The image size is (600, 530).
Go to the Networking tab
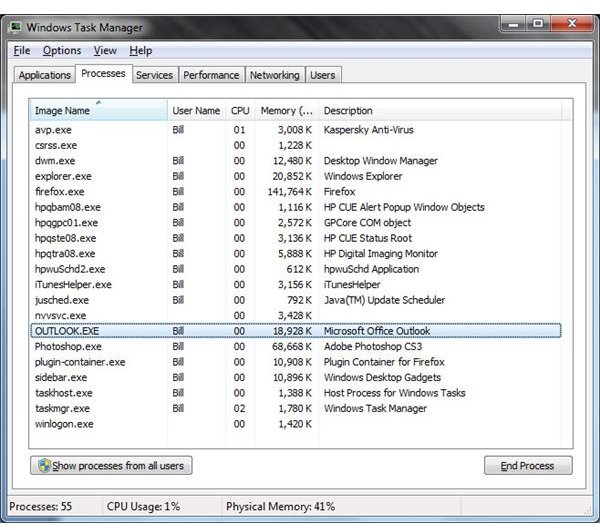tap(275, 75)
